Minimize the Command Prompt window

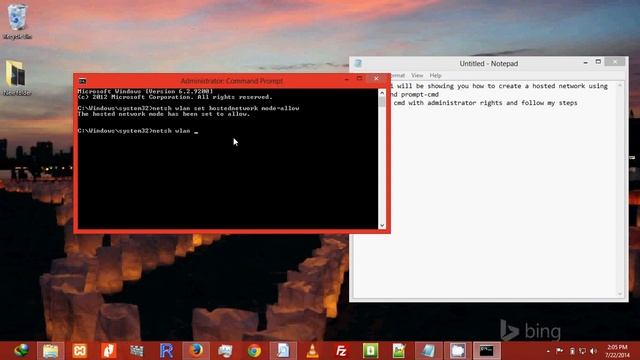(347, 79)
